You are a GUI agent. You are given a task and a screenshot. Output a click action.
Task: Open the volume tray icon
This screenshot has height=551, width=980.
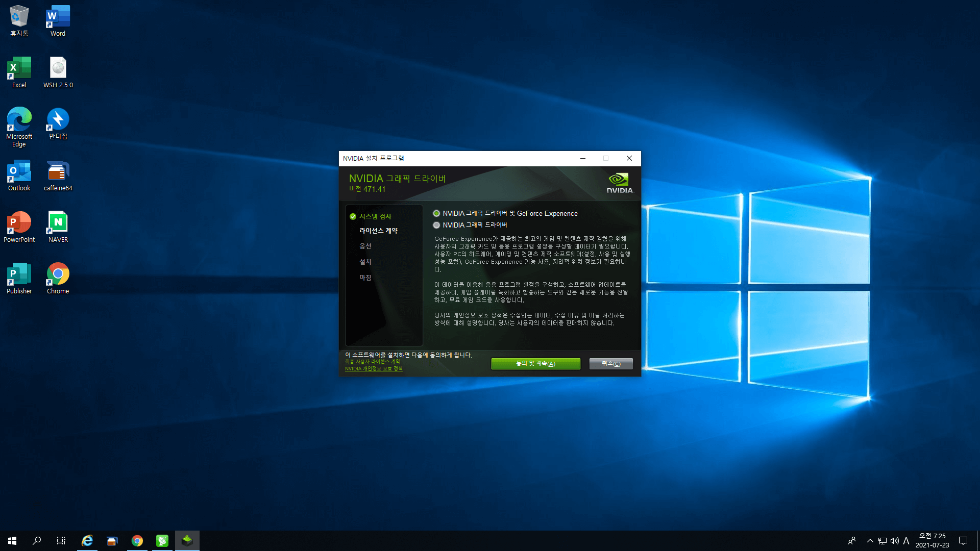coord(895,541)
